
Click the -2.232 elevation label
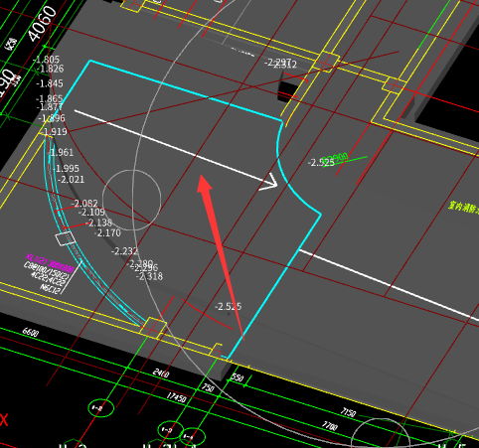[x=124, y=251]
